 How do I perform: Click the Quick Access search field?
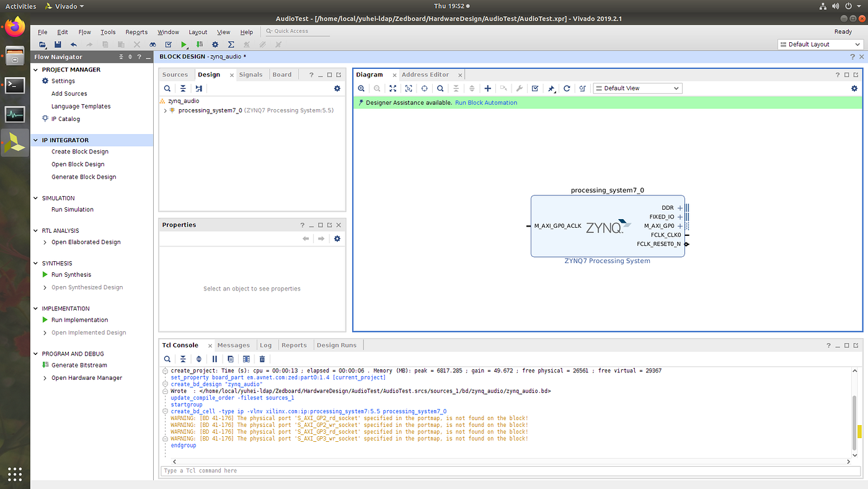click(x=297, y=31)
